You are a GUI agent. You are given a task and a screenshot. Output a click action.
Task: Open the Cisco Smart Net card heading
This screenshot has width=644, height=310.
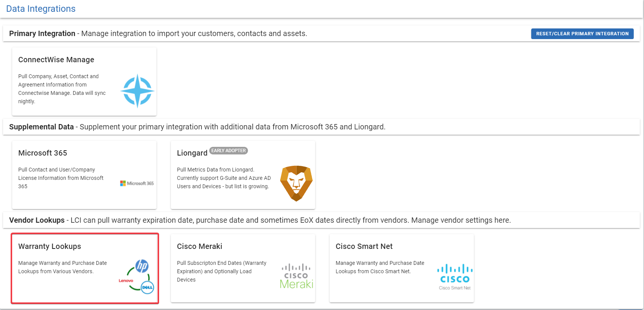(364, 246)
